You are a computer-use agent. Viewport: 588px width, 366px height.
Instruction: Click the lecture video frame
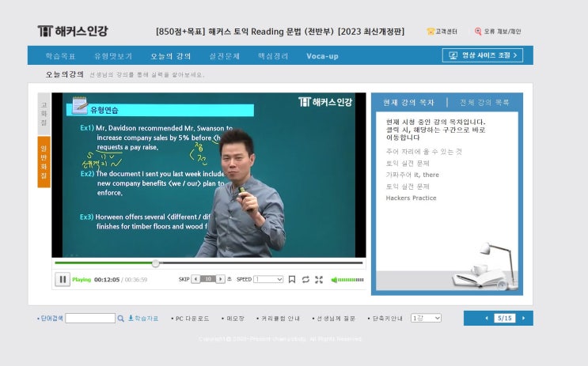tap(208, 175)
